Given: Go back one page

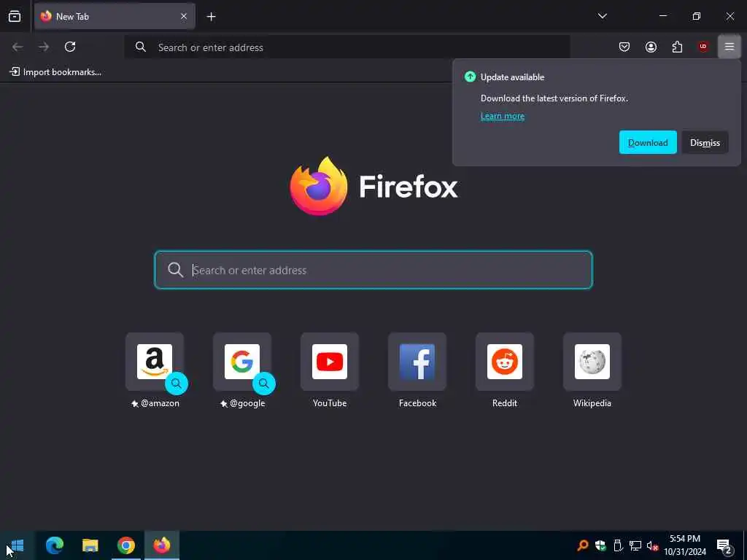Looking at the screenshot, I should (18, 47).
